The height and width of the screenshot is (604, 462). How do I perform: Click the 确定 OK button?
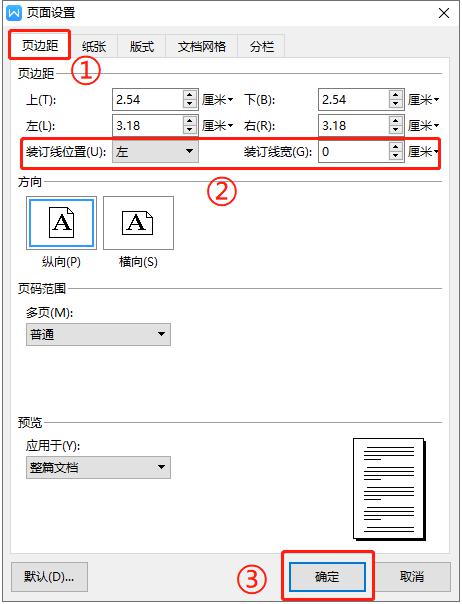coord(327,577)
